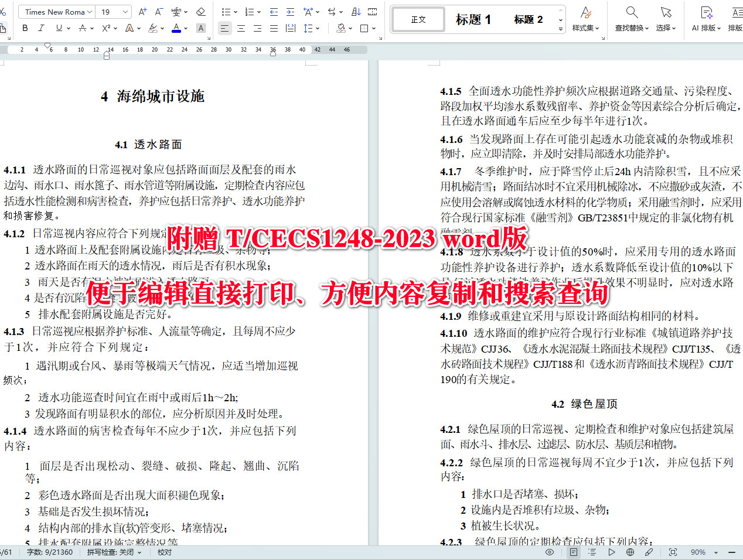Toggle fit-to-window zoom icon
Image resolution: width=743 pixels, height=560 pixels.
673,552
